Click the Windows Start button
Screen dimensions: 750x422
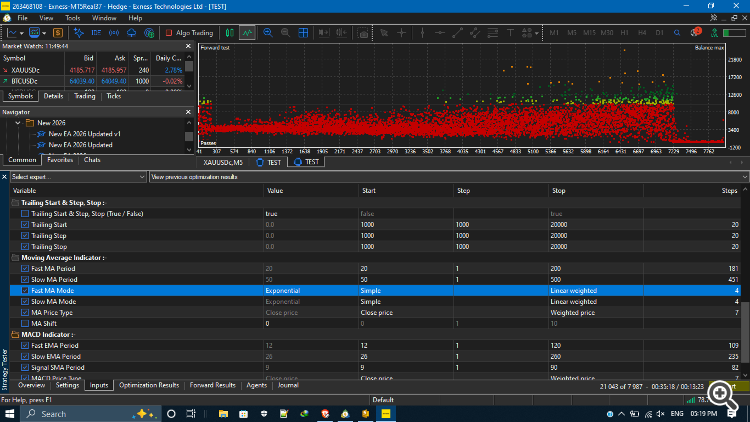[10, 414]
